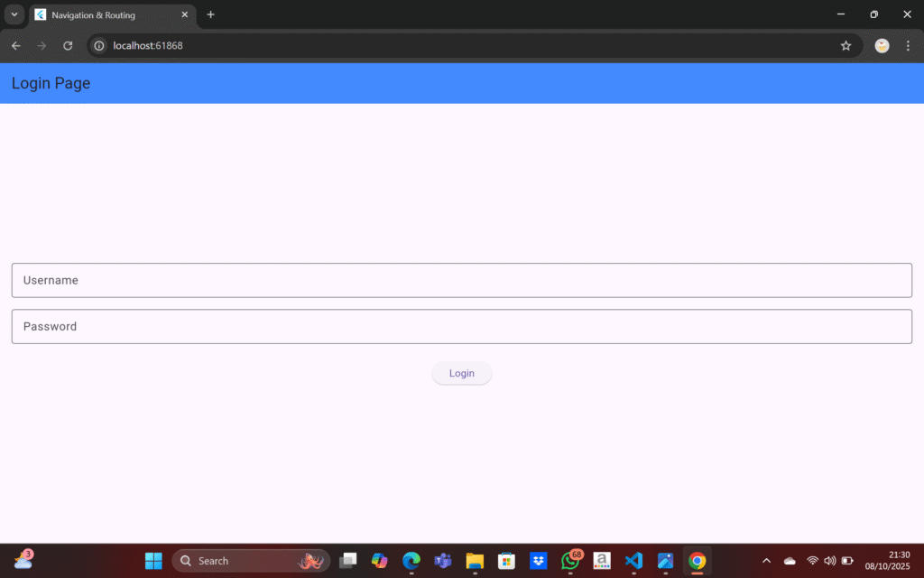This screenshot has height=578, width=924.
Task: Bookmark this page with the star icon
Action: pos(845,46)
